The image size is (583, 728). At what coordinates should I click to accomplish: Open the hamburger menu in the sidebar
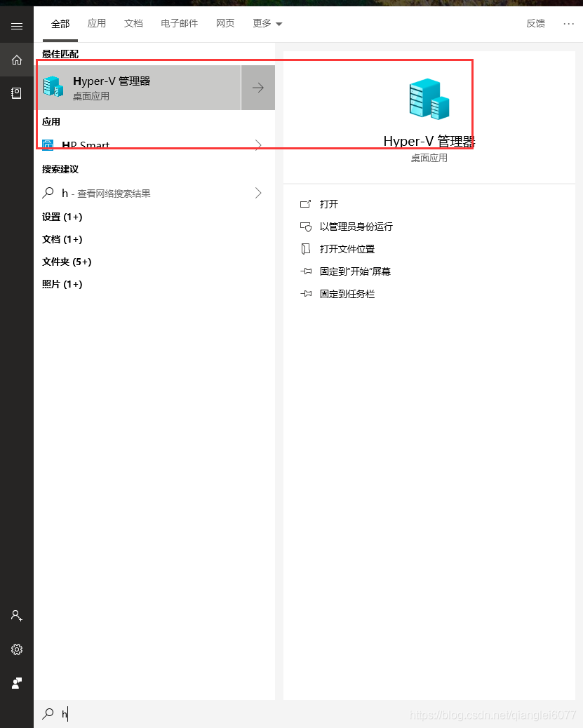click(17, 26)
